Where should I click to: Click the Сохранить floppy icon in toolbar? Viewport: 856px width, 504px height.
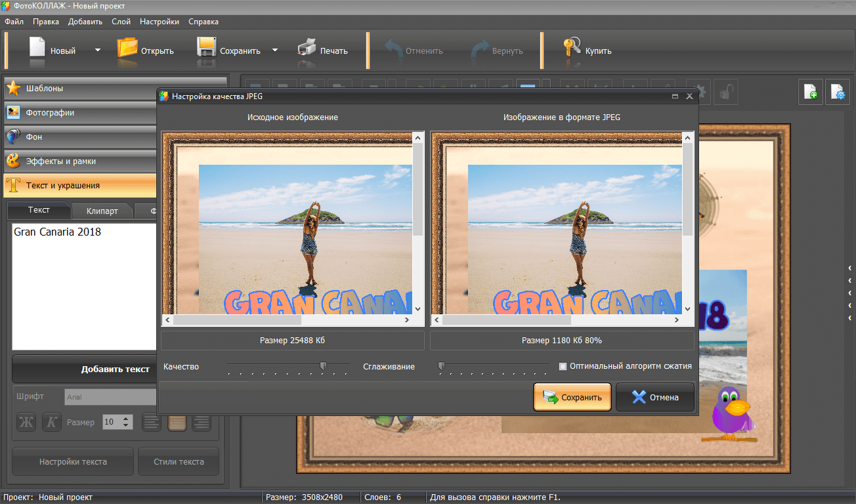click(x=206, y=48)
